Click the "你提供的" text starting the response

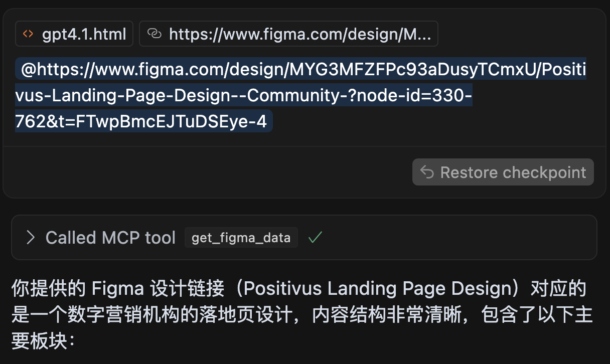pyautogui.click(x=48, y=289)
